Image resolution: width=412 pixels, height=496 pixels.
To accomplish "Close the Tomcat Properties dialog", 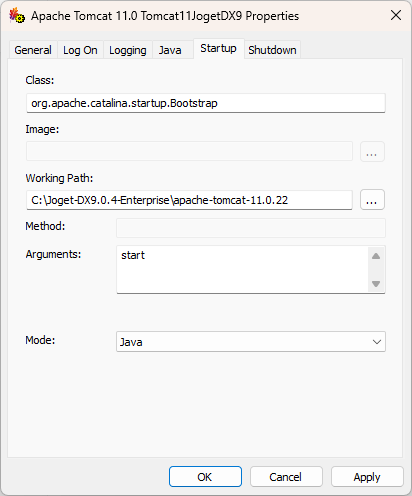I will pyautogui.click(x=396, y=15).
